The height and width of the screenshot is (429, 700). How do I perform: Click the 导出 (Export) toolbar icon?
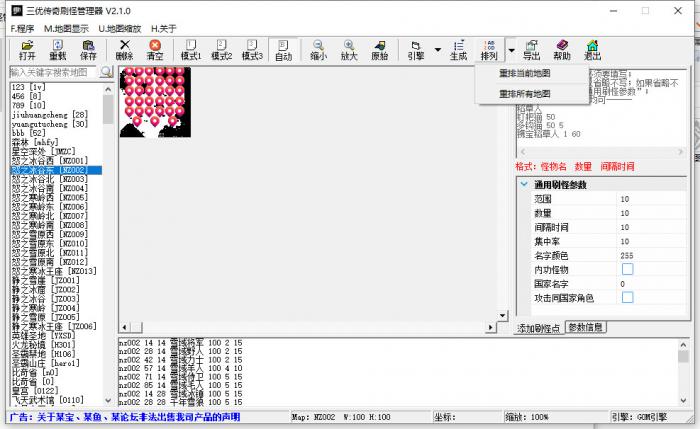(532, 50)
